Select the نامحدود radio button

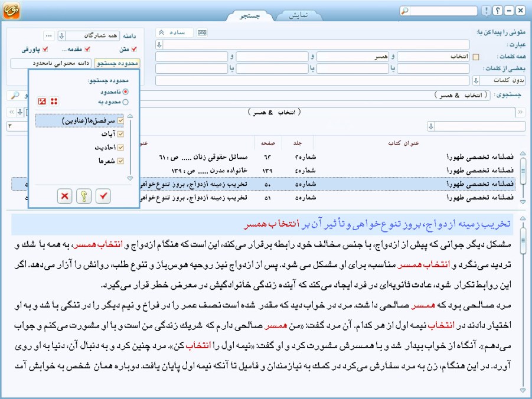[126, 91]
